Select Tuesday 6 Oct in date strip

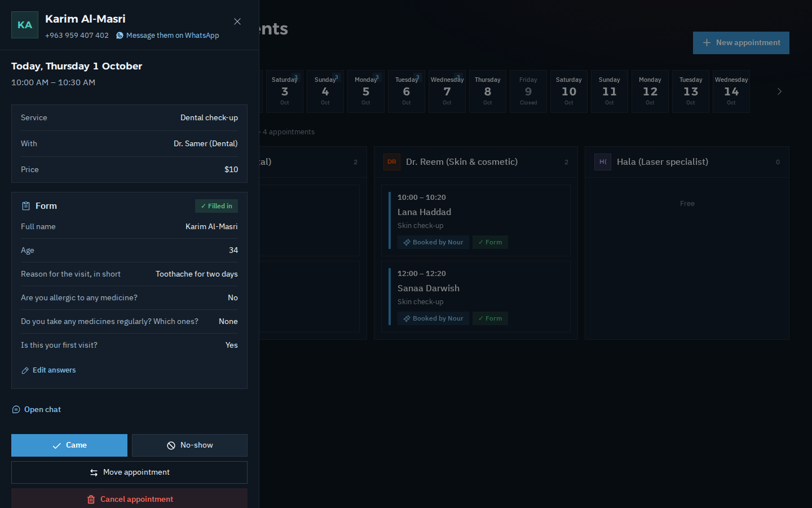407,91
